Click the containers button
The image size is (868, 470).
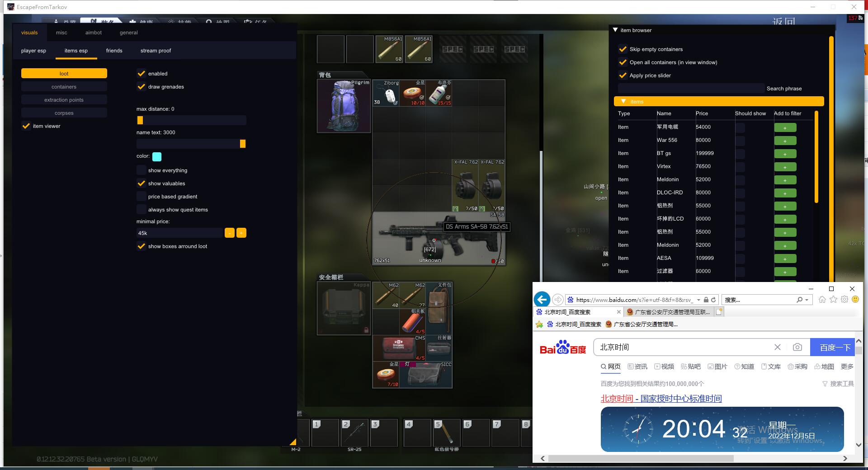[x=64, y=87]
